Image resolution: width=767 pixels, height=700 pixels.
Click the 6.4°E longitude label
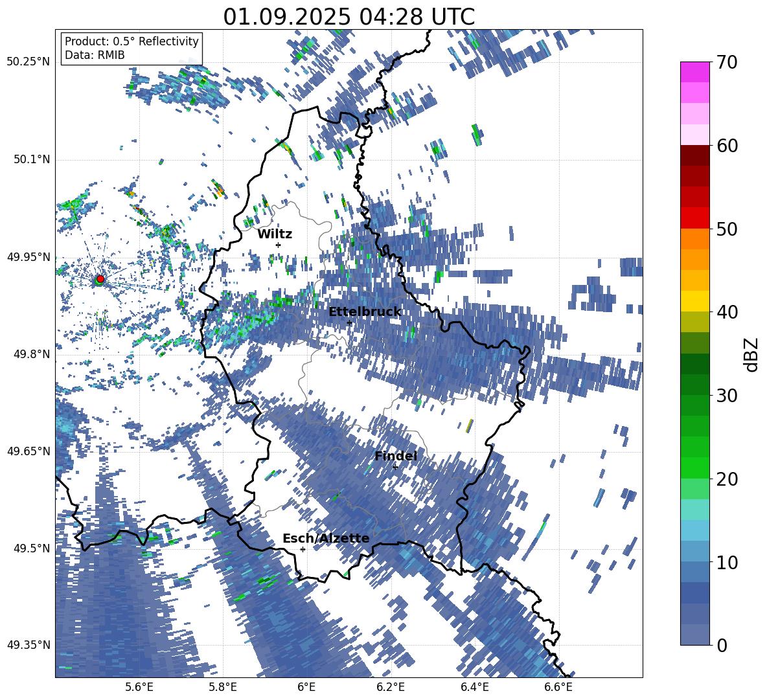(x=475, y=687)
